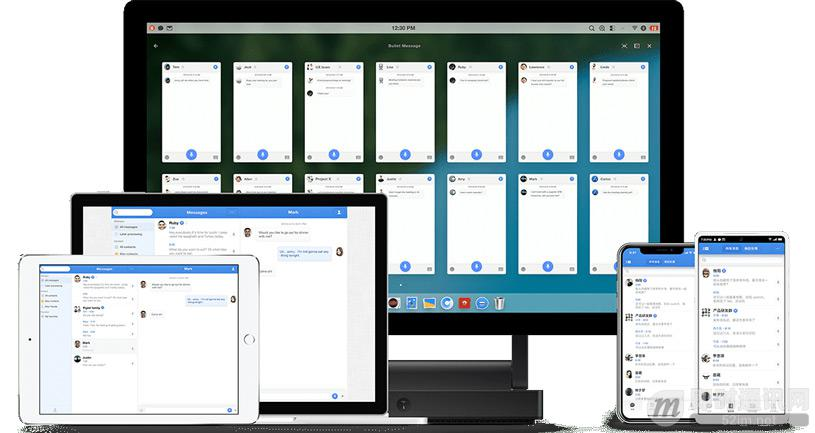815x433 pixels.
Task: Click the contact profile icon on tablet header
Action: 233,269
